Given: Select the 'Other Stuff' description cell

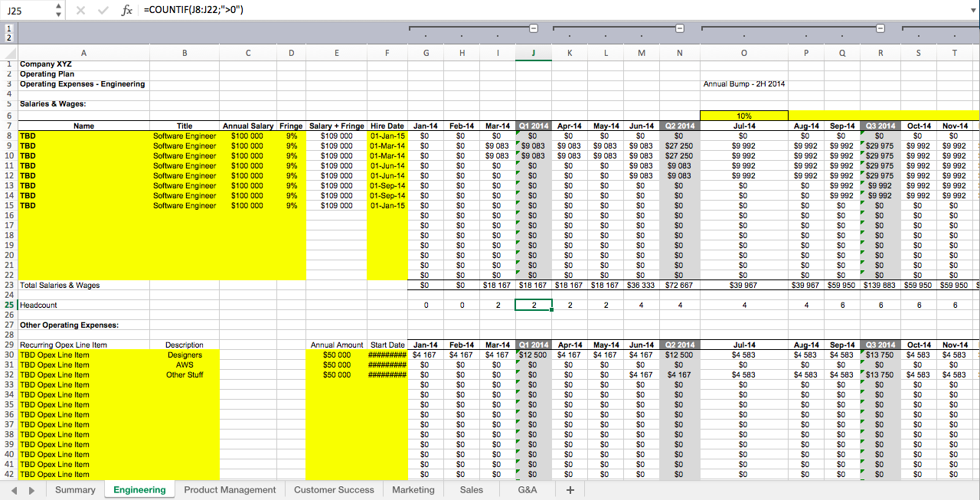Looking at the screenshot, I should pos(185,374).
